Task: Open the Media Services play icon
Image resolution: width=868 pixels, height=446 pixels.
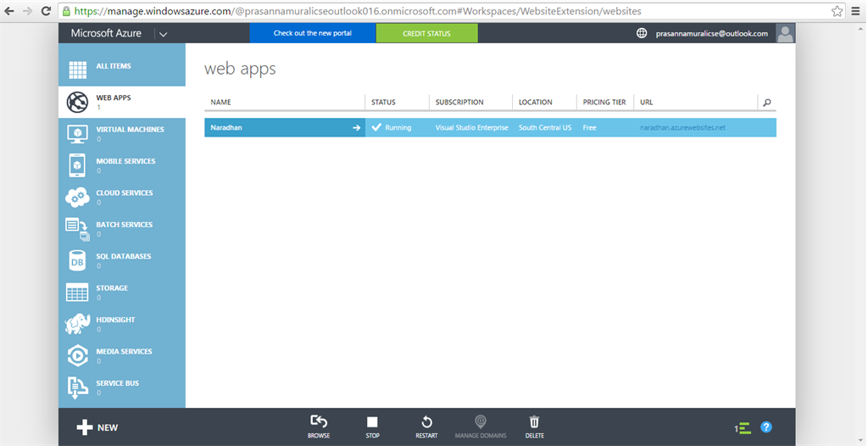Action: [x=77, y=355]
